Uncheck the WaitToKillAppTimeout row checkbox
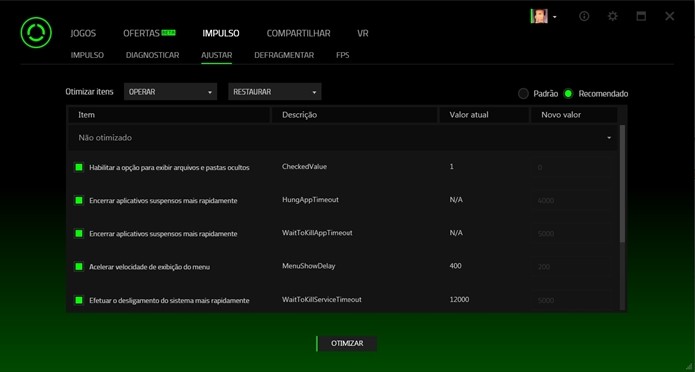695x372 pixels. tap(79, 233)
